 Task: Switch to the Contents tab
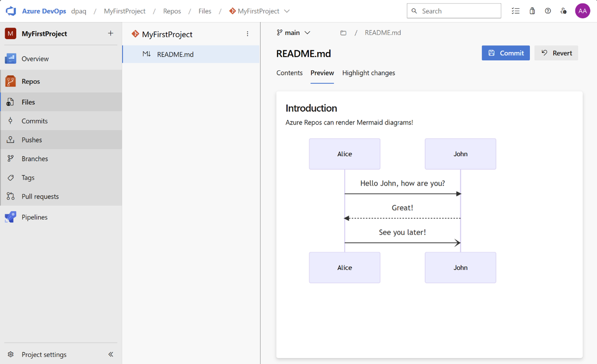289,73
